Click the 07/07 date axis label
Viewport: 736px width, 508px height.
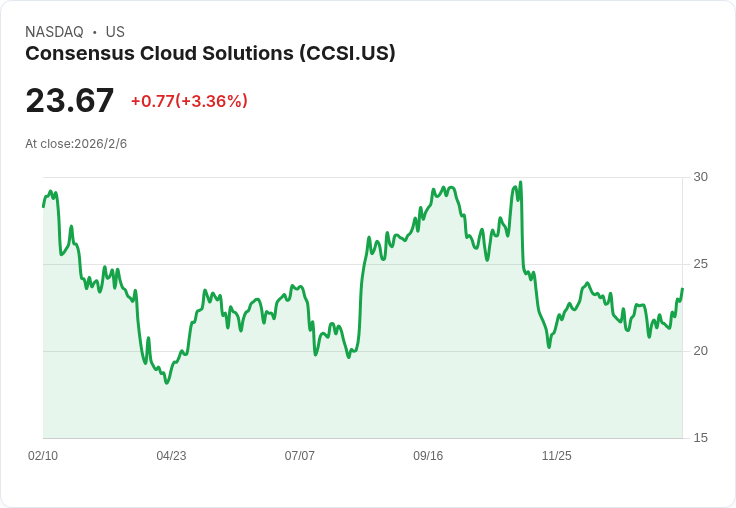coord(299,455)
